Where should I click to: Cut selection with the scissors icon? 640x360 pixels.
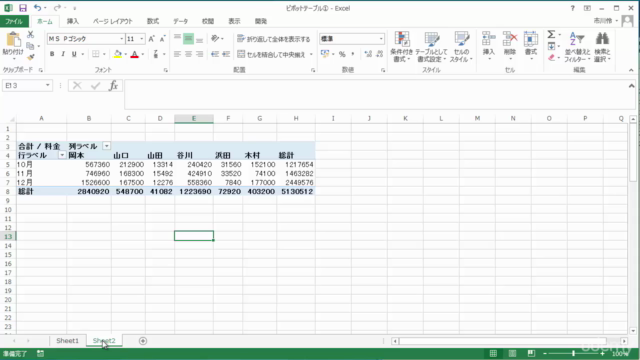coord(31,35)
